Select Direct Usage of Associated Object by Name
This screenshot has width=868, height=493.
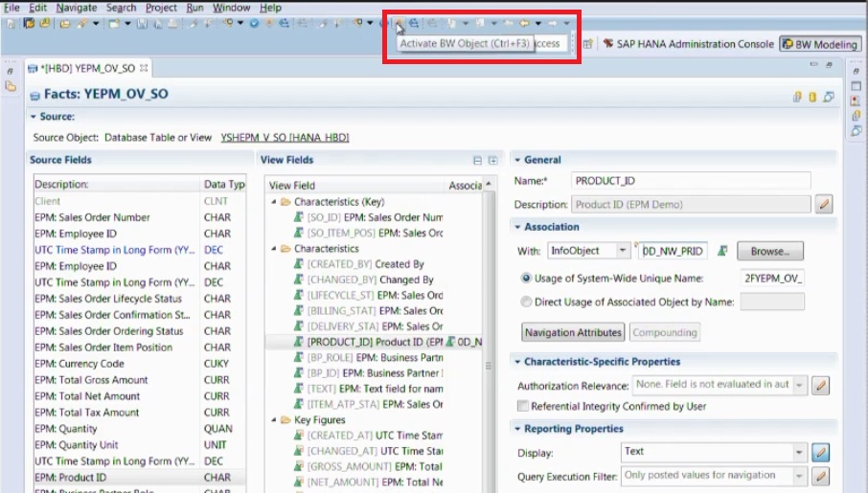(526, 302)
